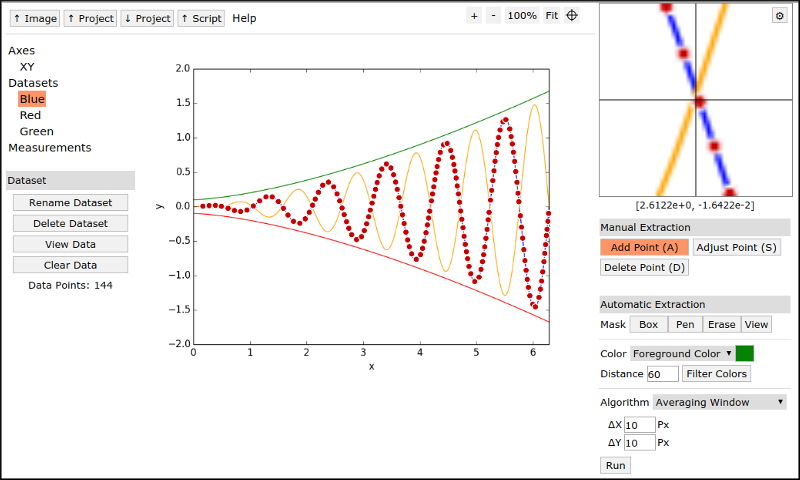This screenshot has height=480, width=800.
Task: Select the Blue dataset
Action: 32,99
